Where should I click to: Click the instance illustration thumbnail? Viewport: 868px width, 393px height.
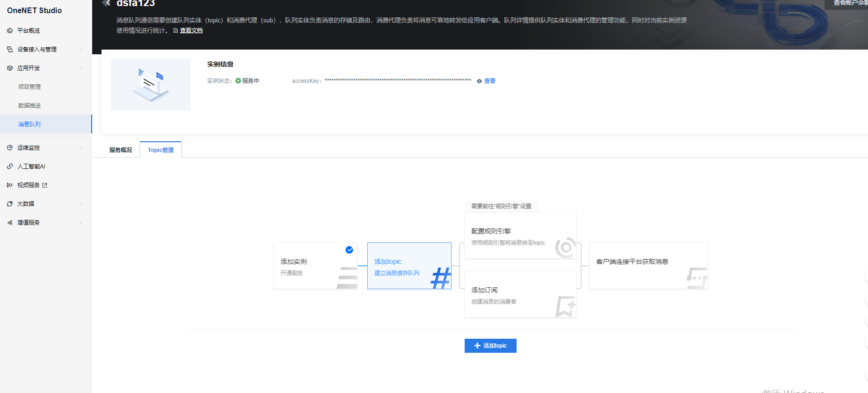151,85
